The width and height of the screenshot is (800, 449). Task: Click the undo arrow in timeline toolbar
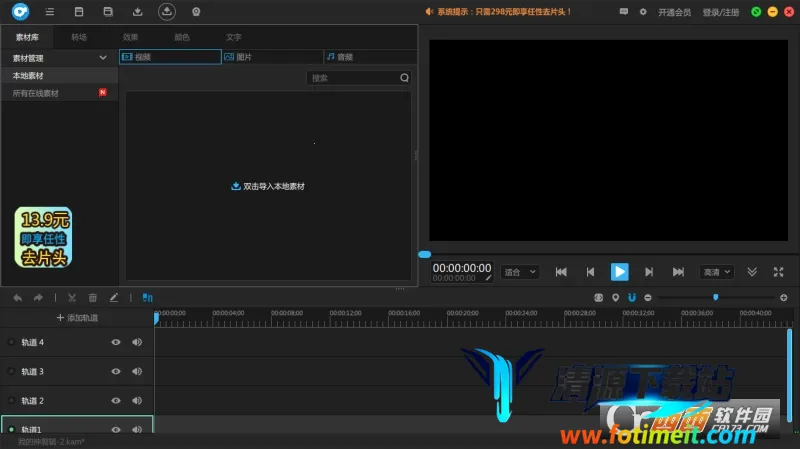[x=17, y=297]
